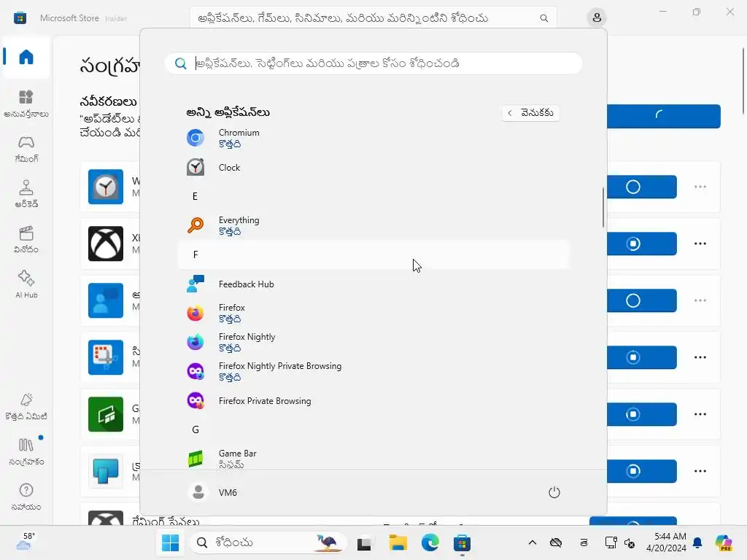
Task: Click the Start menu app list scrollbar
Action: 603,207
